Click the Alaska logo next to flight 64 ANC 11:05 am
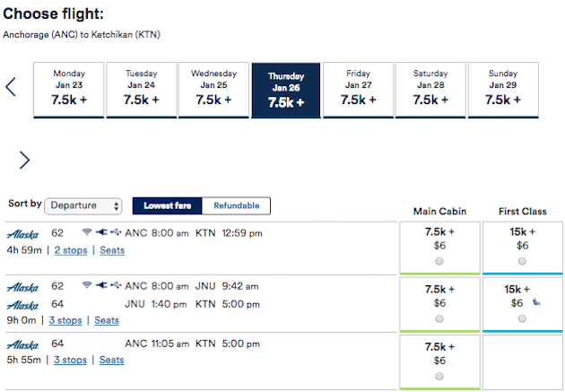This screenshot has width=565, height=392. point(22,344)
